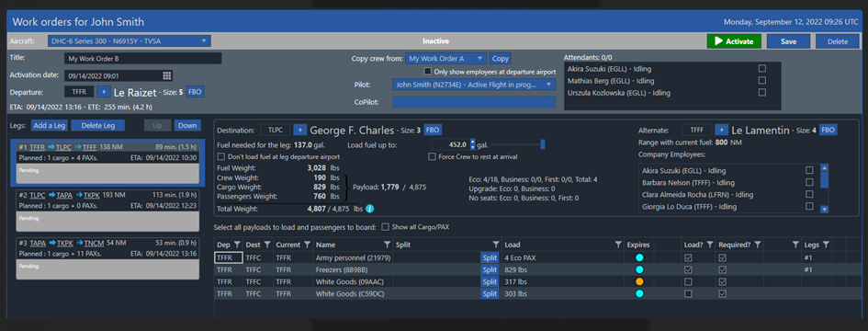The height and width of the screenshot is (331, 868).
Task: Click the orange expiry dot for White Goods (09AAC)
Action: (639, 281)
